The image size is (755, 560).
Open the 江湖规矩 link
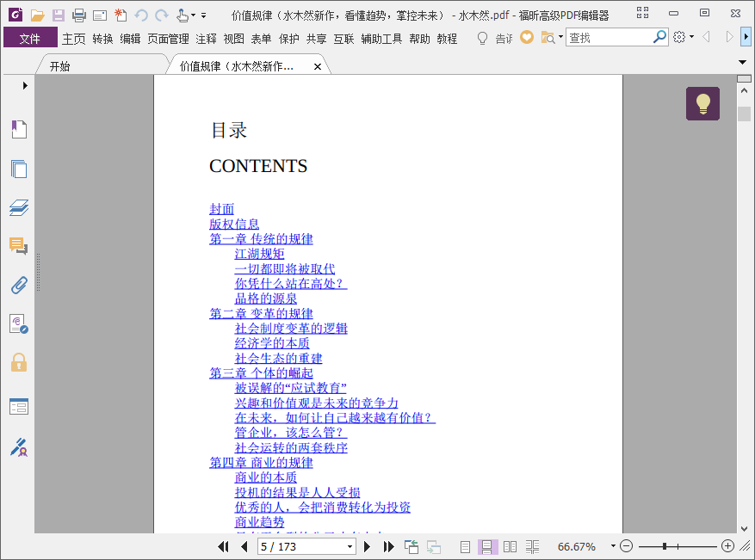pyautogui.click(x=259, y=254)
